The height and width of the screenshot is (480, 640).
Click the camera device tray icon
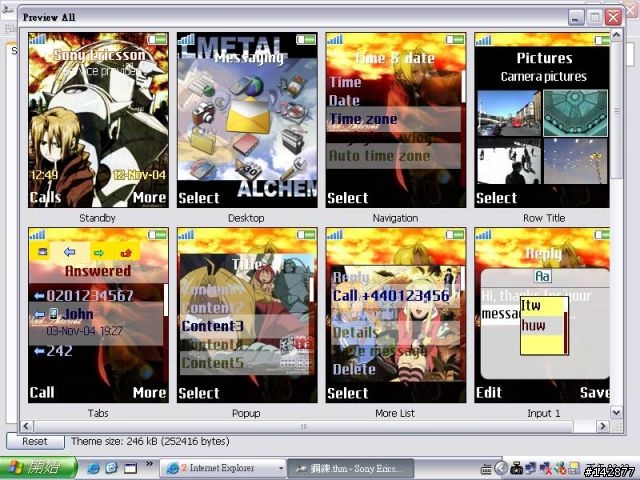(x=516, y=468)
